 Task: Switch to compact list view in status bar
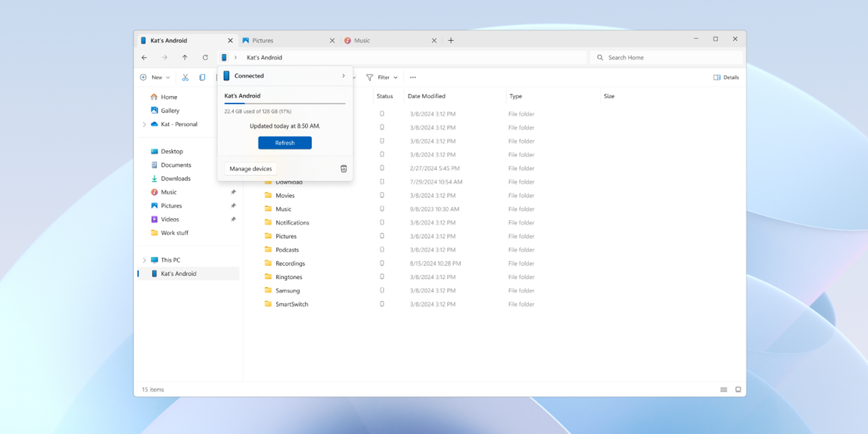pos(723,389)
